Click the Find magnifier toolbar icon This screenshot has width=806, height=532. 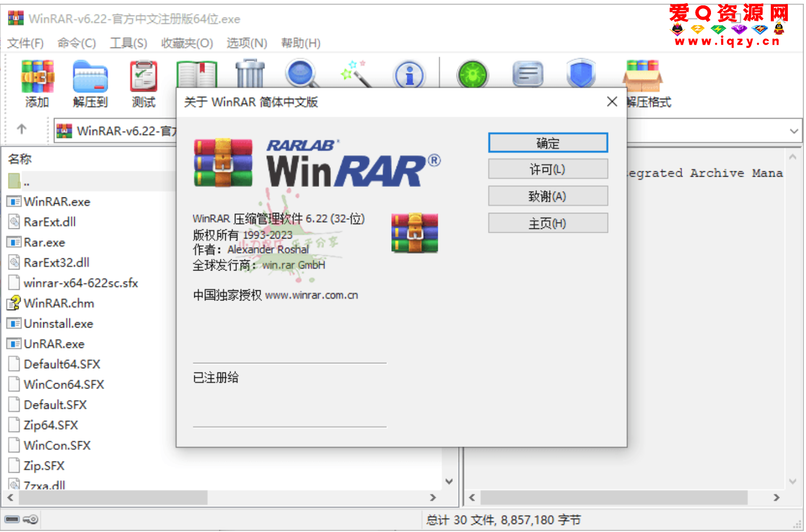tap(302, 74)
